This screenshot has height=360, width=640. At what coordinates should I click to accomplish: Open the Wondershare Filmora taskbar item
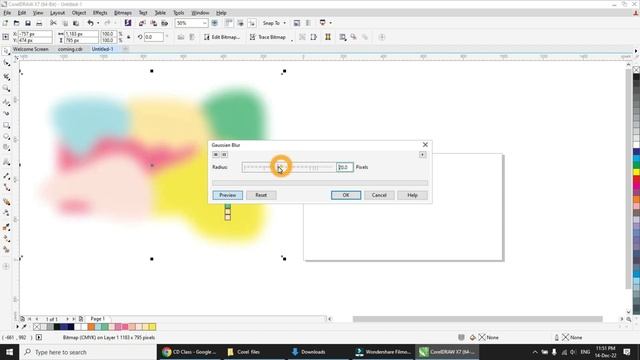tap(384, 352)
